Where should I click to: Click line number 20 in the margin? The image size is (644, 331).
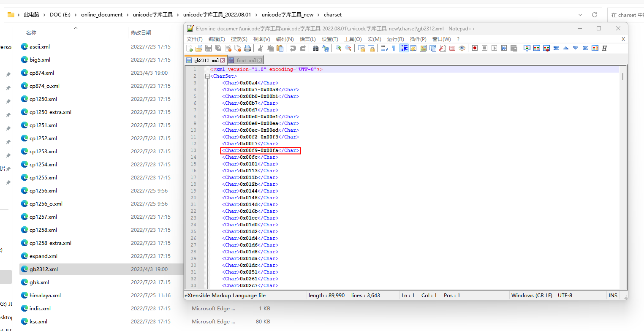[x=193, y=198]
